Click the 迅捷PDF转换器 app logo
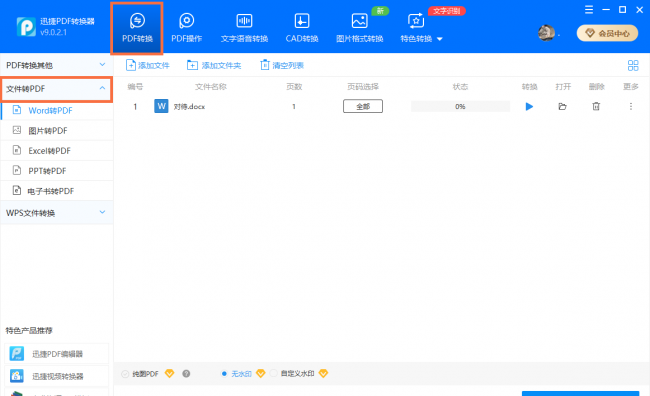Viewport: 650px width, 396px height. pos(26,27)
